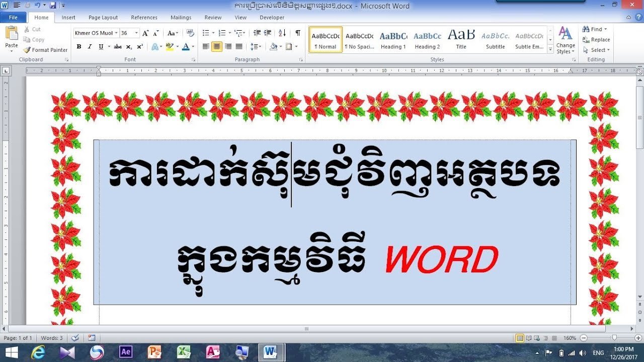Click the Sort button in Paragraph group

coord(282,32)
